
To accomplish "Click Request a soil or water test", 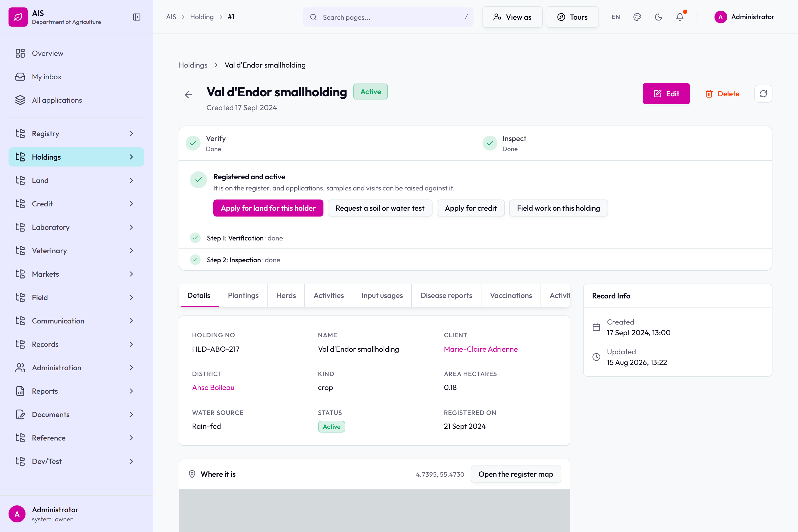I will pyautogui.click(x=380, y=208).
